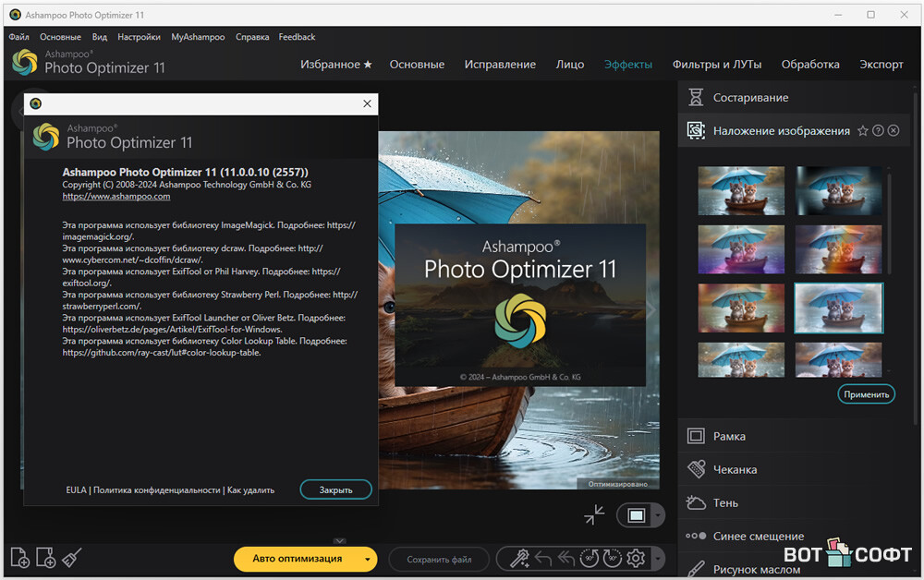
Task: Click Применить to apply the overlay
Action: pyautogui.click(x=867, y=394)
